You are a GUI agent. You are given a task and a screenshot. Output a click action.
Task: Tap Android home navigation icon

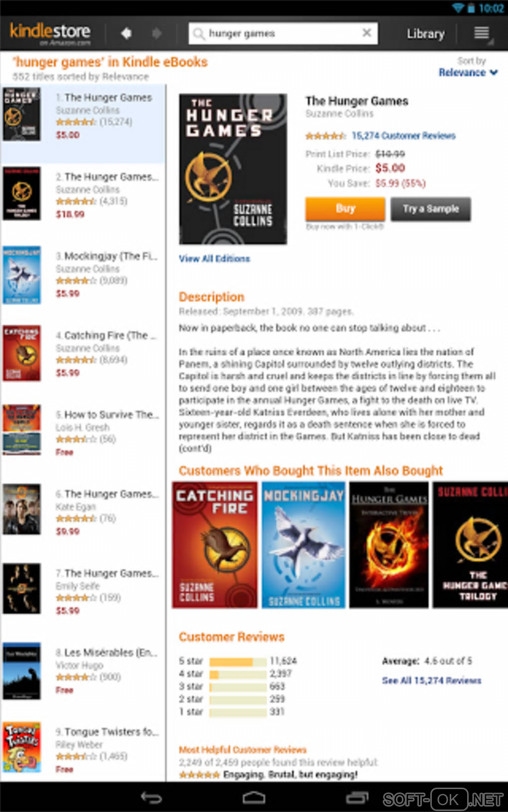pyautogui.click(x=254, y=798)
